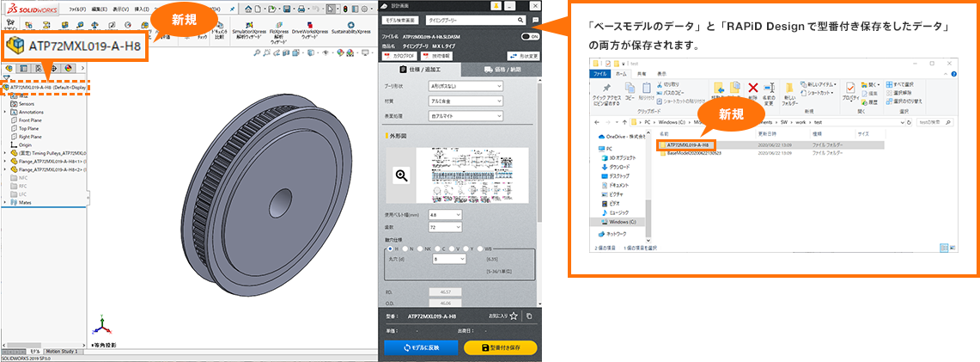Expand the Annotations node in feature tree
The width and height of the screenshot is (980, 362).
tap(5, 112)
